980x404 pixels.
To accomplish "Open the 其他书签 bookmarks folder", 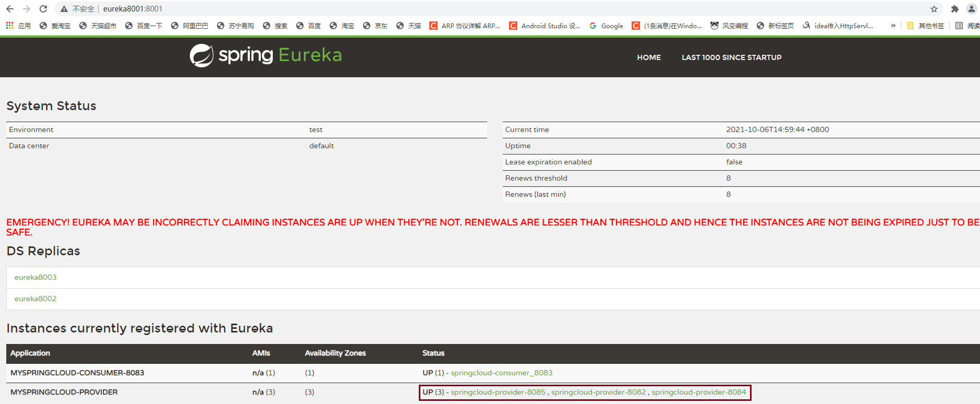I will tap(925, 26).
